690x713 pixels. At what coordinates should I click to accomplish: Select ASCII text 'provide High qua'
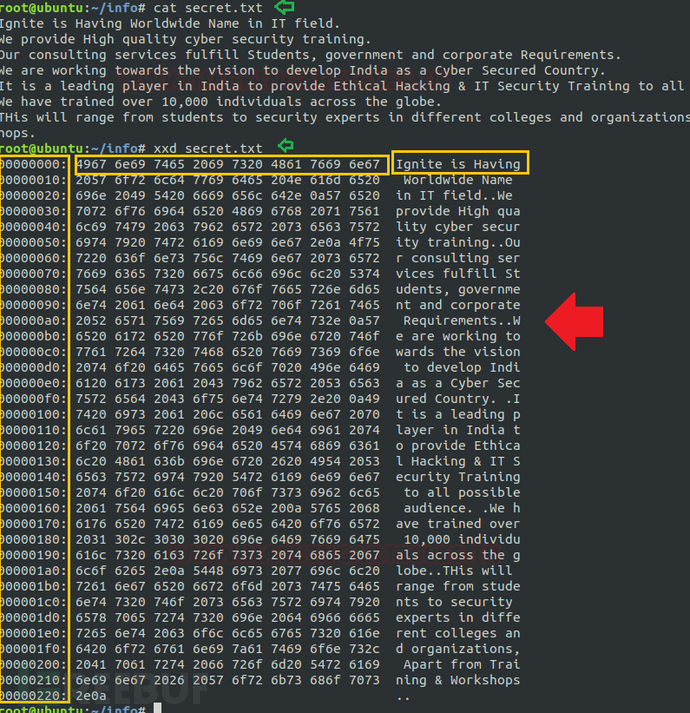(458, 211)
